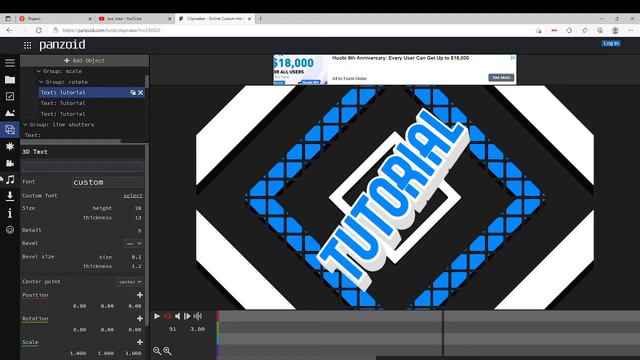The image size is (640, 360).
Task: Click the Rotation label
Action: (x=35, y=318)
